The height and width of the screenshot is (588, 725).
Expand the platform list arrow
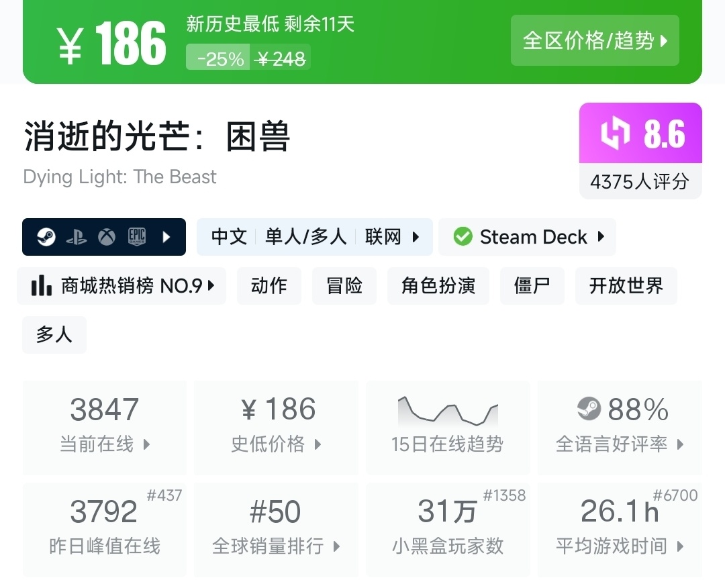click(167, 237)
